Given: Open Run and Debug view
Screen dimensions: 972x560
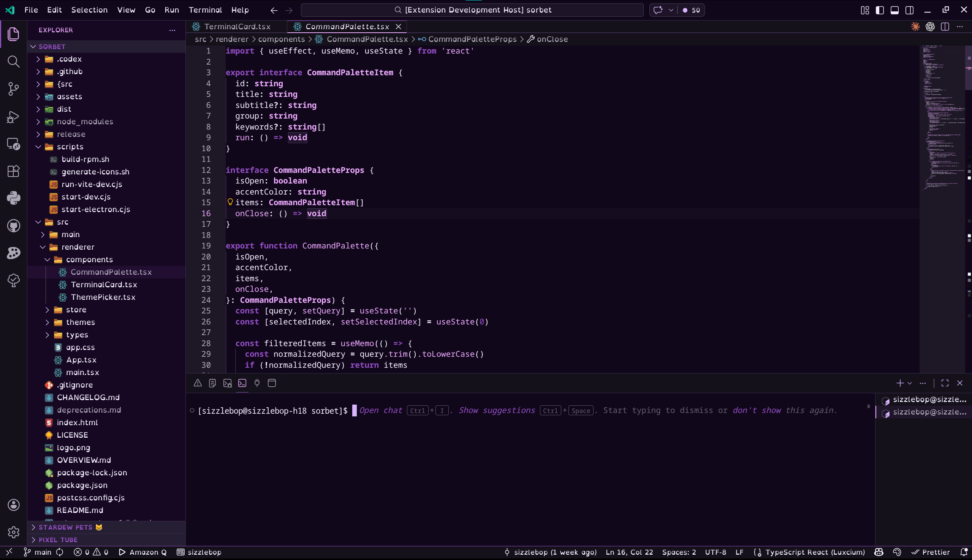Looking at the screenshot, I should click(x=13, y=117).
